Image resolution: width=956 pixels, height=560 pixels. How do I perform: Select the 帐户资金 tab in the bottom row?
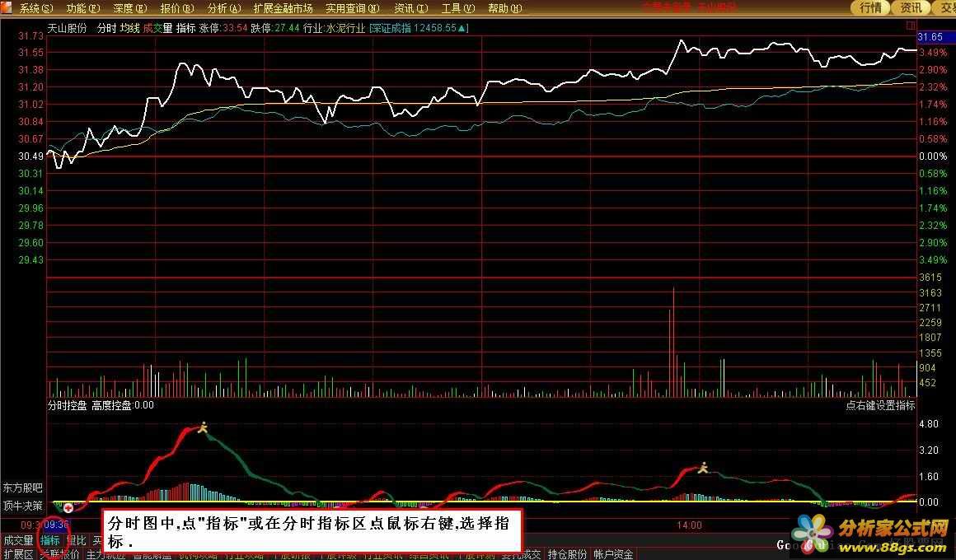pyautogui.click(x=613, y=554)
